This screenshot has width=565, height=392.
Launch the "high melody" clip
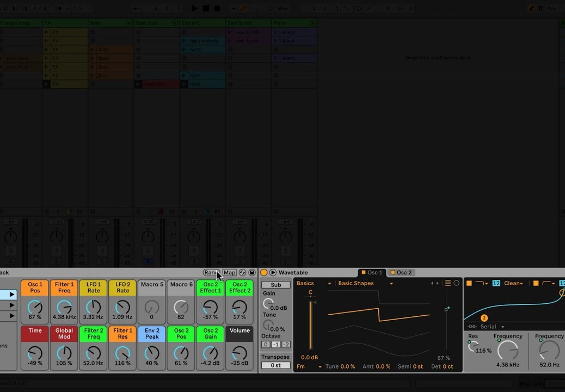184,41
